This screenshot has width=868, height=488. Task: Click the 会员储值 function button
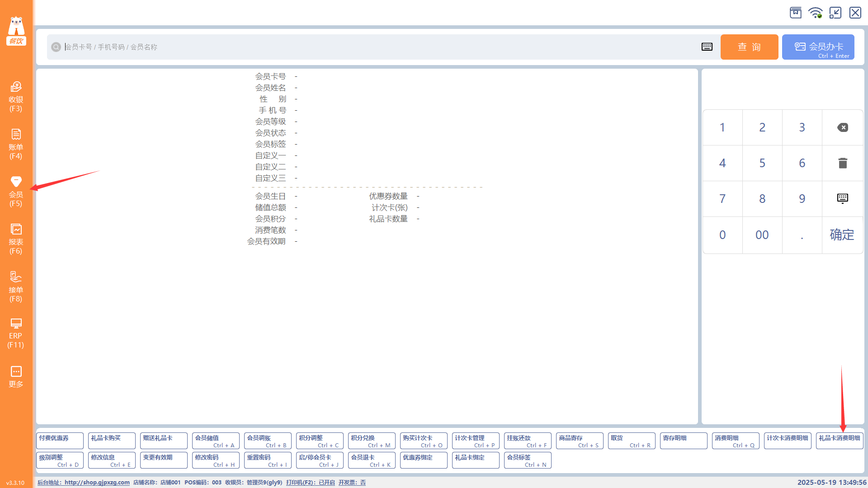215,441
